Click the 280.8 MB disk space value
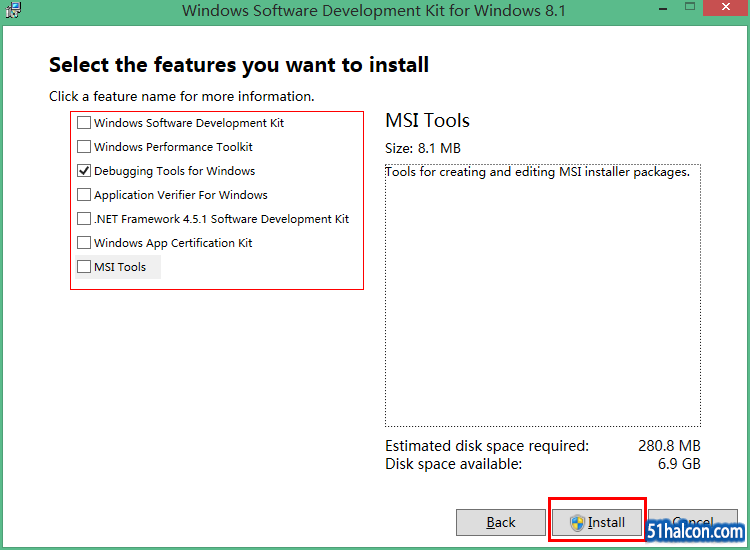 [669, 446]
